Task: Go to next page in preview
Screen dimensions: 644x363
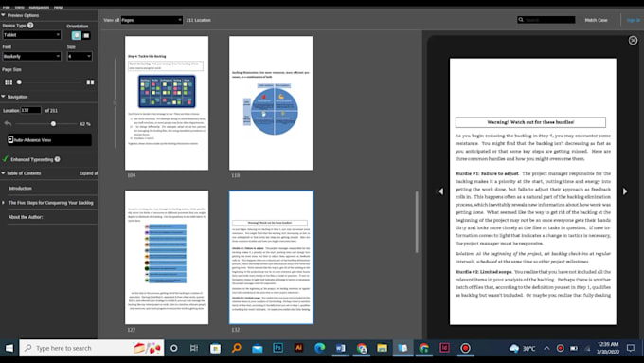Action: tap(625, 191)
